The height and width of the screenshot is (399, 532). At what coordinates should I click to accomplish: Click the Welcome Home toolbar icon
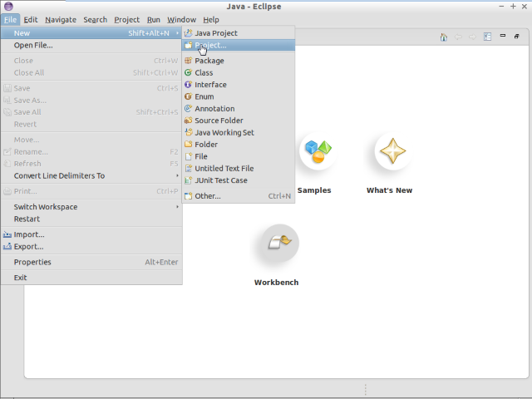pos(443,37)
